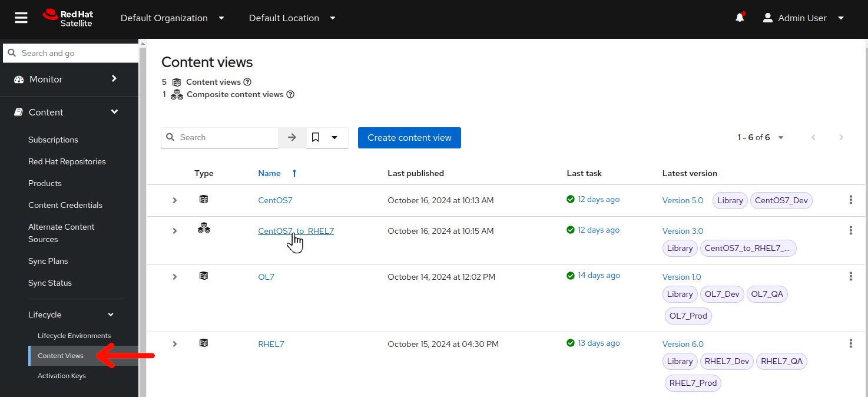868x397 pixels.
Task: Open the kebab actions menu for RHEL7
Action: click(850, 343)
